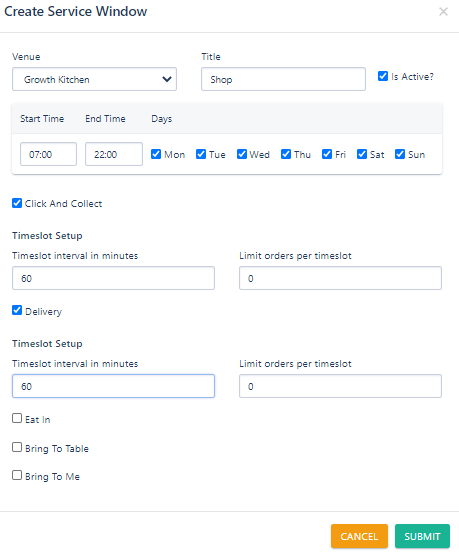459x553 pixels.
Task: Click the Title field containing Shop
Action: (283, 79)
